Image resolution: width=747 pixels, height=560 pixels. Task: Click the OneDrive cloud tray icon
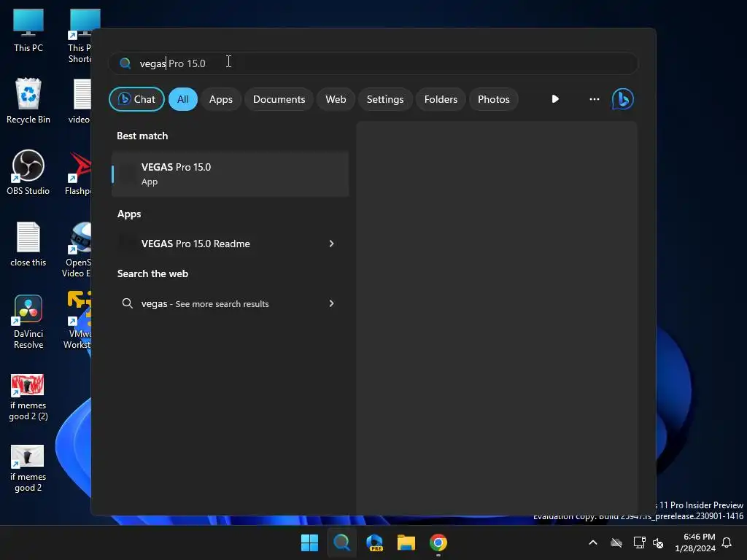(x=616, y=542)
